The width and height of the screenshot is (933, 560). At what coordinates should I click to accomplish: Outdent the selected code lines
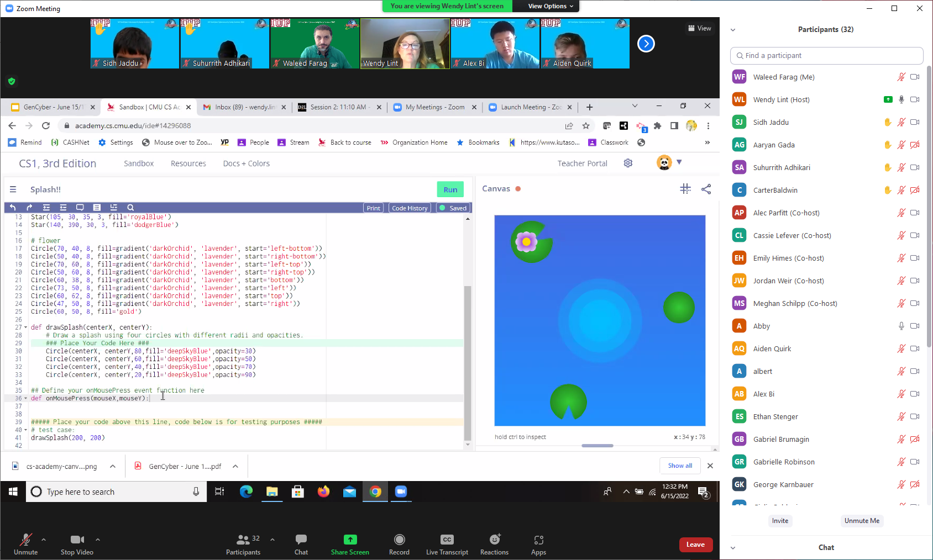pos(63,208)
